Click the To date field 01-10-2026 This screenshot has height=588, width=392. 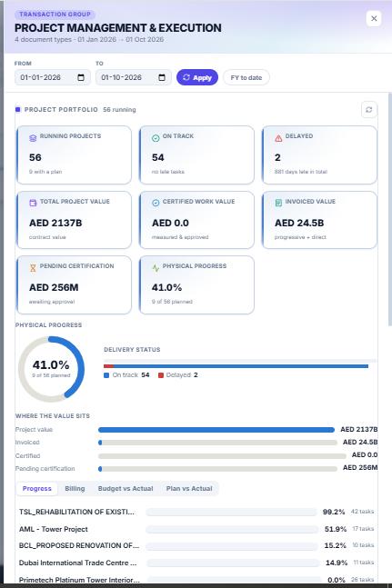click(134, 77)
